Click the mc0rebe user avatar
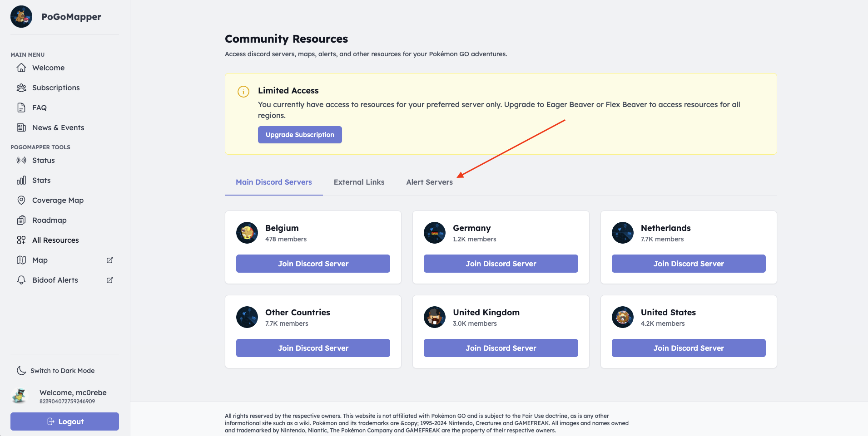 [20, 396]
